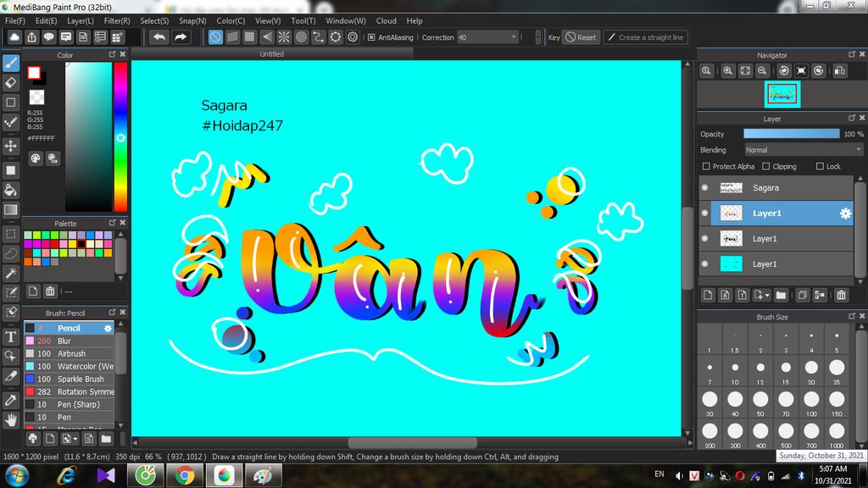
Task: Open the Cloud menu
Action: (386, 20)
